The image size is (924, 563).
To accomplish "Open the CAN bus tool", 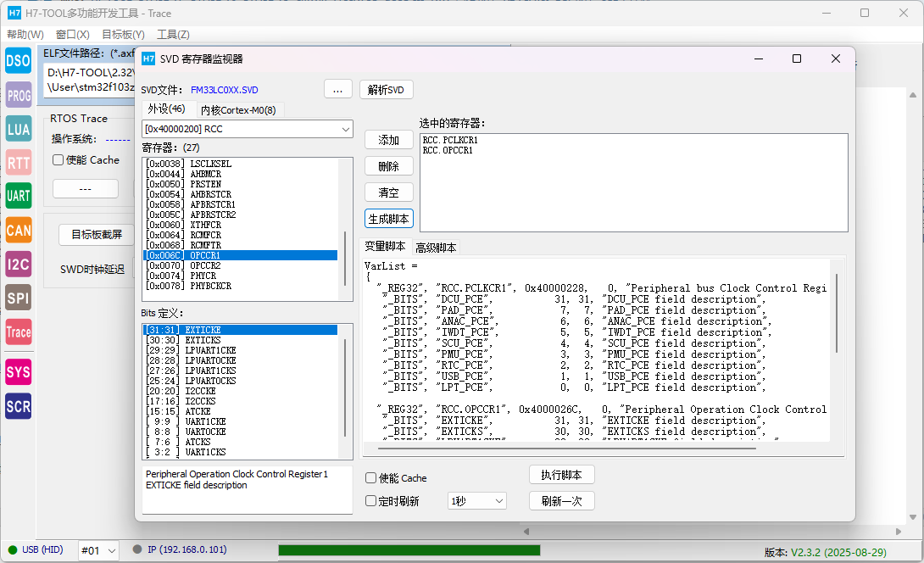I will point(19,230).
